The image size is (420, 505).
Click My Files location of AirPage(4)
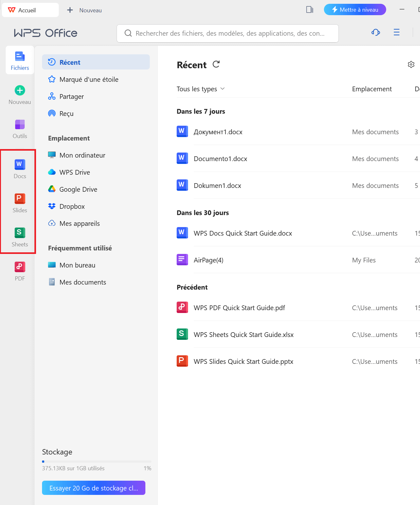pos(364,260)
